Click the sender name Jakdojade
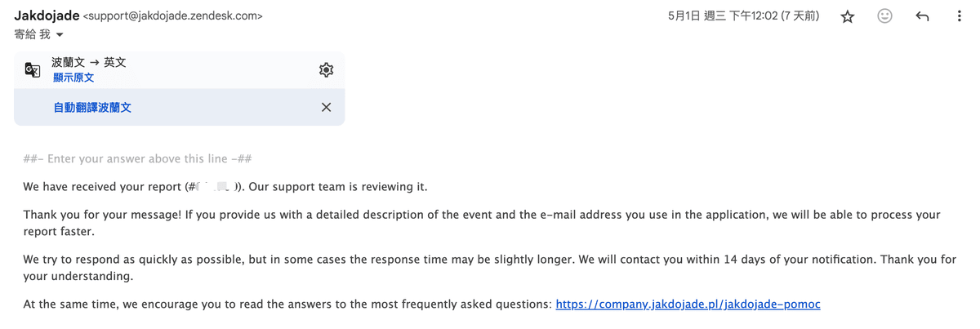 47,16
